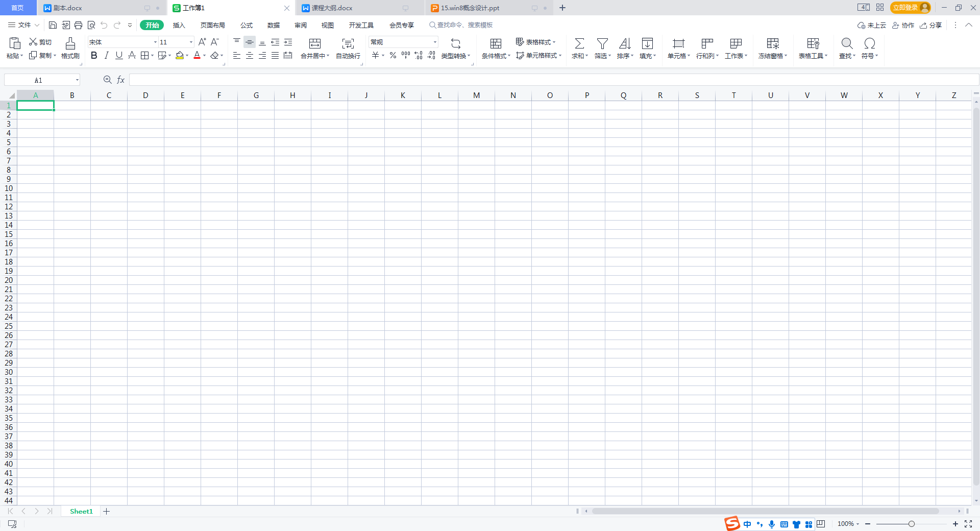The width and height of the screenshot is (980, 531).
Task: Toggle italic formatting
Action: click(106, 55)
